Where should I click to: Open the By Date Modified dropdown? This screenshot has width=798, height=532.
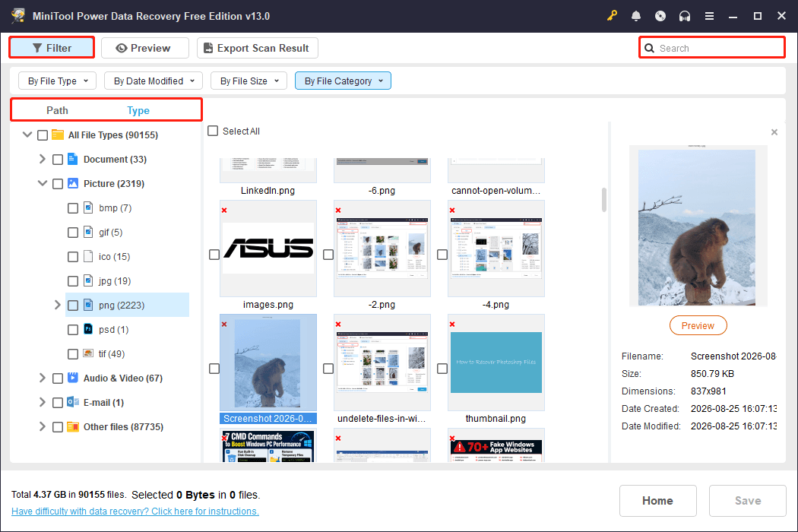pos(154,81)
